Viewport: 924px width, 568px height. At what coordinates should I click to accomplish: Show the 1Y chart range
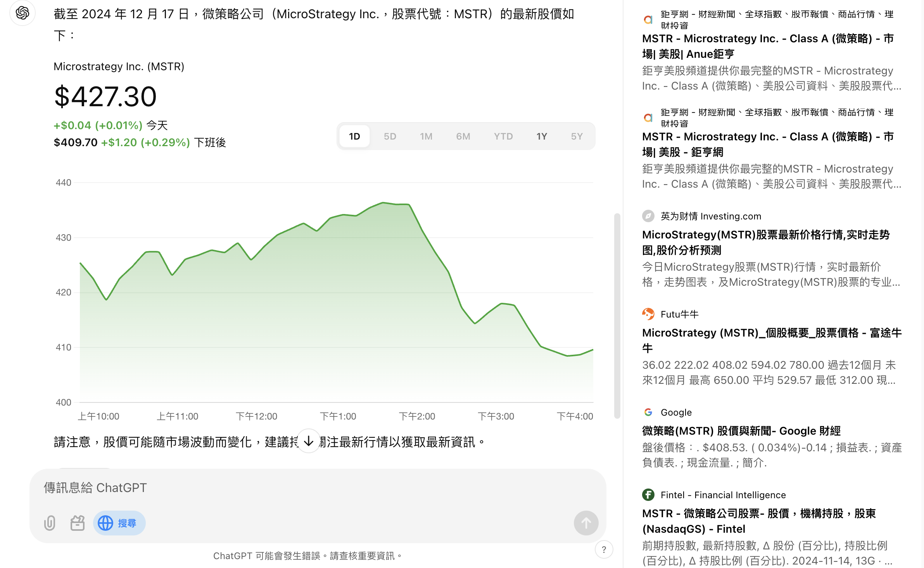point(541,136)
